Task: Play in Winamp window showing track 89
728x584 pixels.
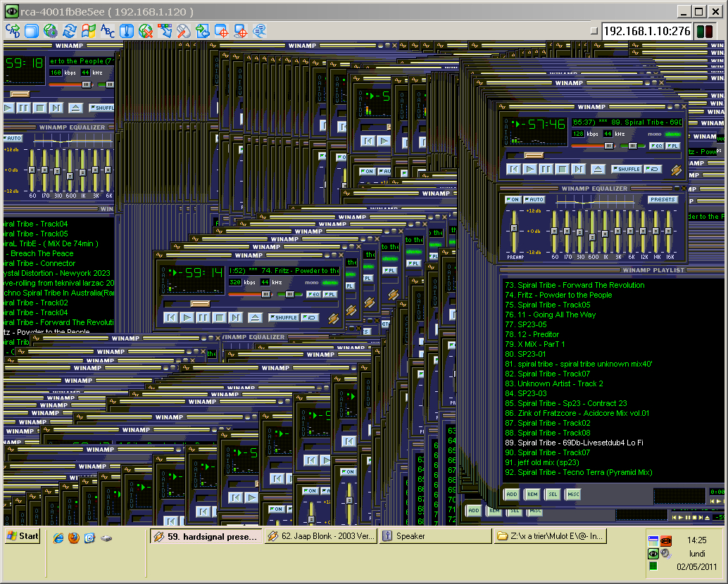Action: point(529,170)
